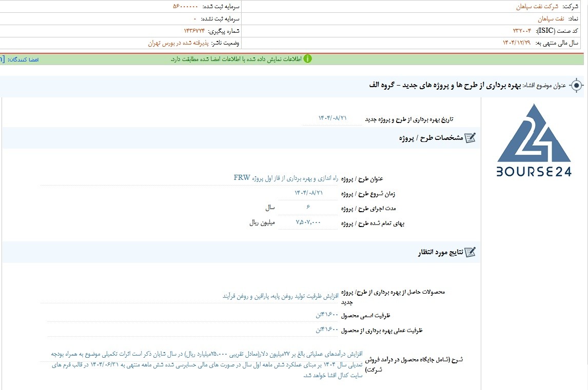The height and width of the screenshot is (390, 588).
Task: Click the label 'وضعیت ناشر:'
Action: [x=225, y=43]
